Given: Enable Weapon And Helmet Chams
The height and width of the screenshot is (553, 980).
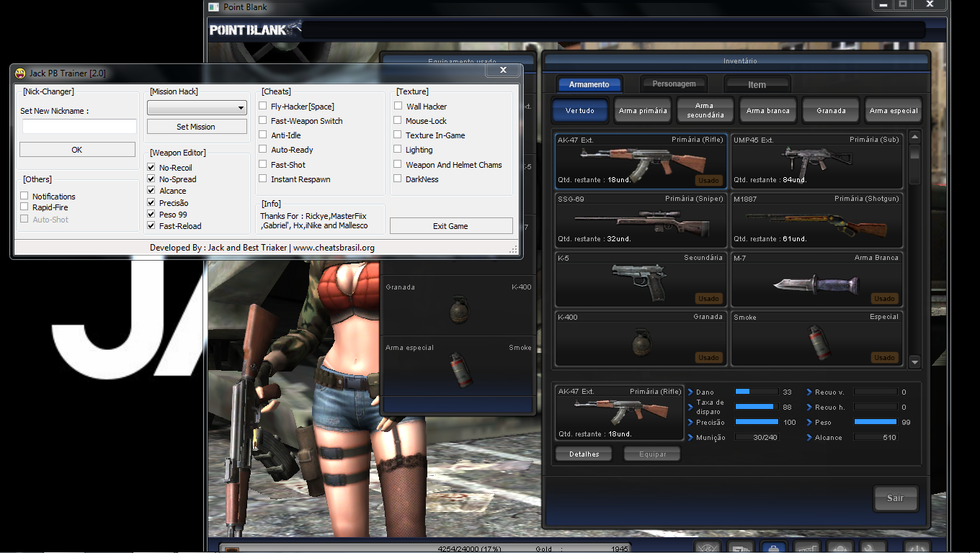Looking at the screenshot, I should [398, 164].
